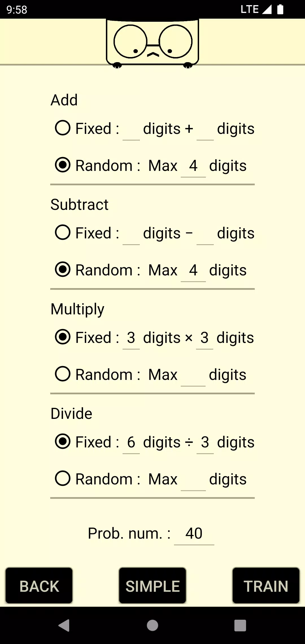Select Random max digits for Subtract
The height and width of the screenshot is (644, 305).
(63, 270)
